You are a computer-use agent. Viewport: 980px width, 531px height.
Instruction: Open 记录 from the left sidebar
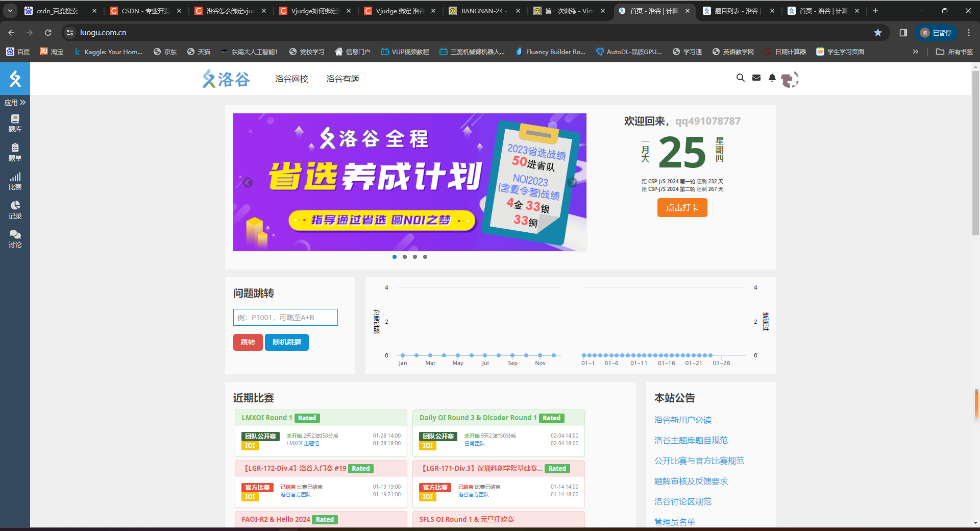(x=15, y=210)
